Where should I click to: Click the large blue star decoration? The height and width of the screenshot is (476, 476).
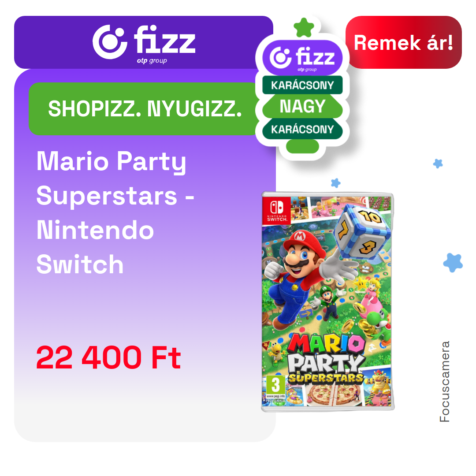click(x=453, y=263)
